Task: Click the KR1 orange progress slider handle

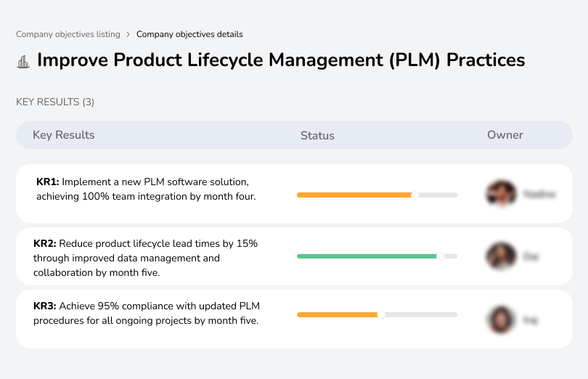Action: coord(415,195)
